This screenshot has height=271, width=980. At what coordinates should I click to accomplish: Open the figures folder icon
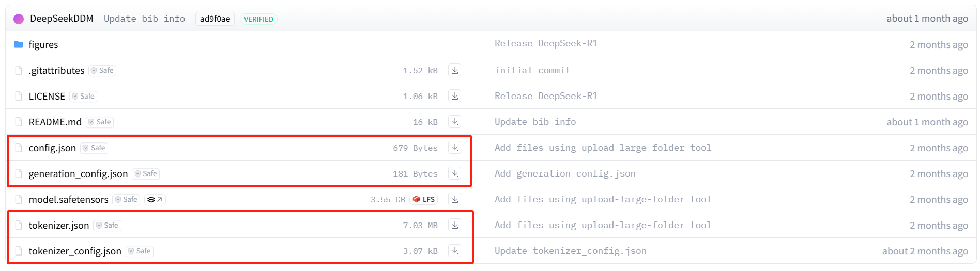(19, 44)
